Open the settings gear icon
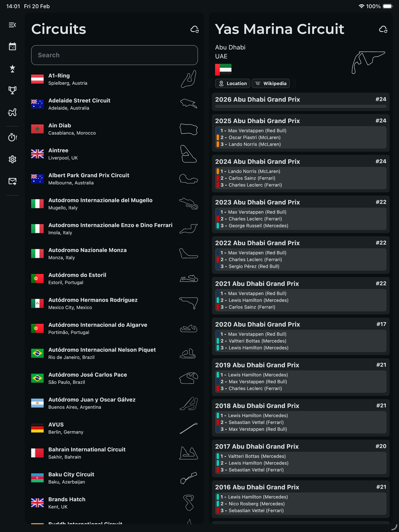The image size is (399, 532). (x=12, y=159)
